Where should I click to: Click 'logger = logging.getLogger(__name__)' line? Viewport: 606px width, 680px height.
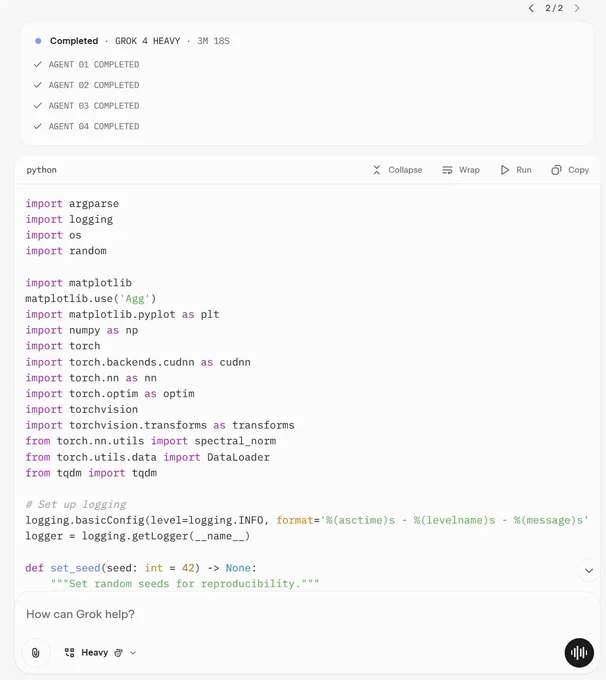(138, 536)
